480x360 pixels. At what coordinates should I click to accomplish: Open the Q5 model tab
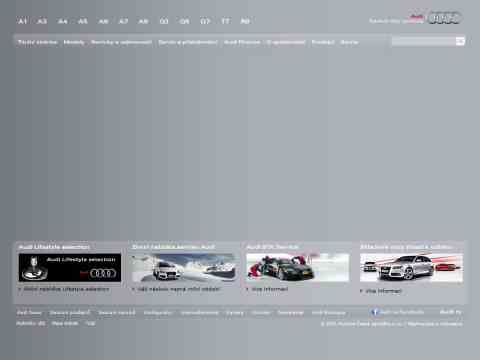184,21
